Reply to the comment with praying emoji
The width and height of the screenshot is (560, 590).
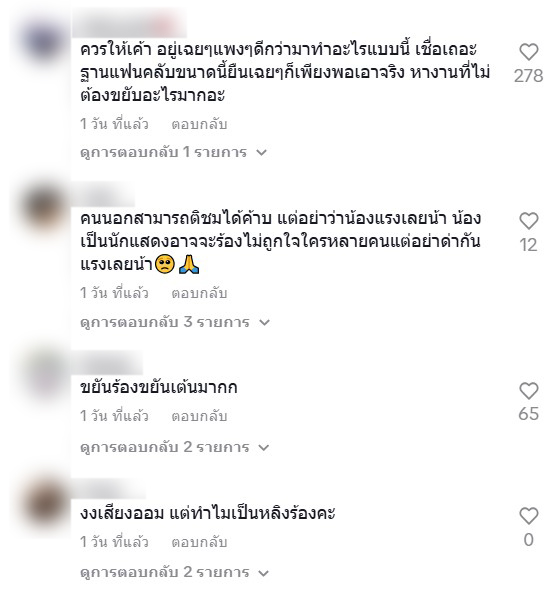[x=199, y=293]
